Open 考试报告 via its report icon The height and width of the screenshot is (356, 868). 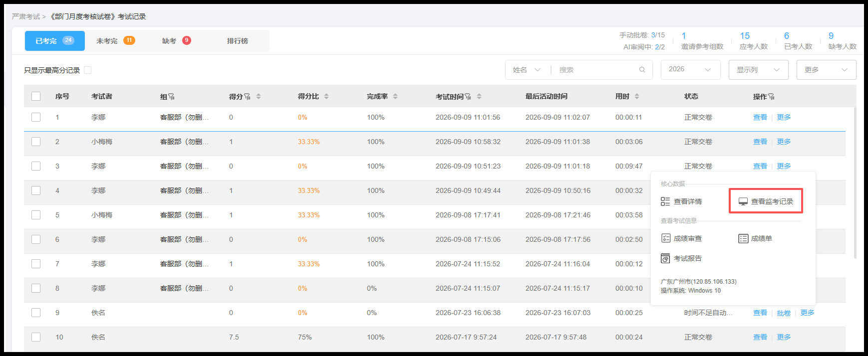tap(665, 258)
